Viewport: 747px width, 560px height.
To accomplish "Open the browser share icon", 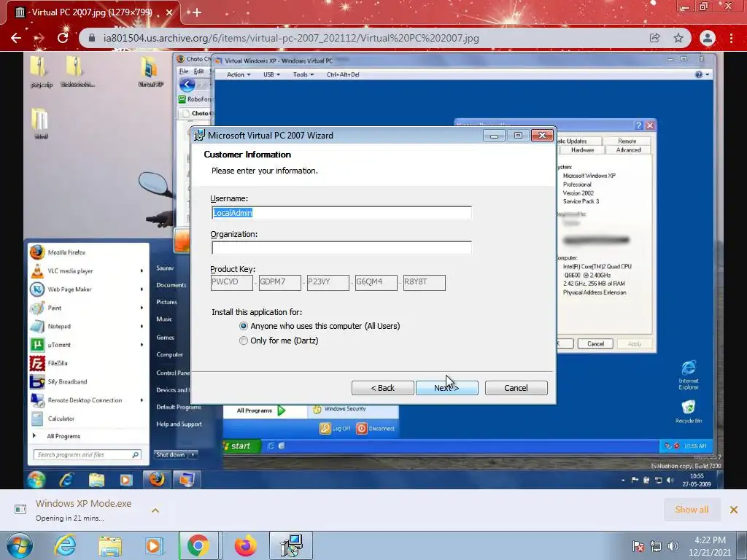I will 654,38.
